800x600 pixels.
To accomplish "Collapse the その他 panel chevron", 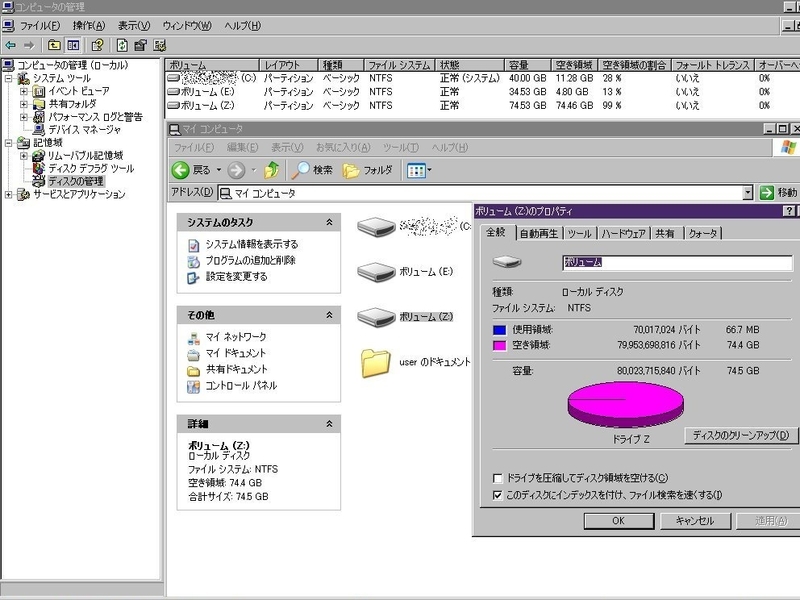I will [x=329, y=315].
